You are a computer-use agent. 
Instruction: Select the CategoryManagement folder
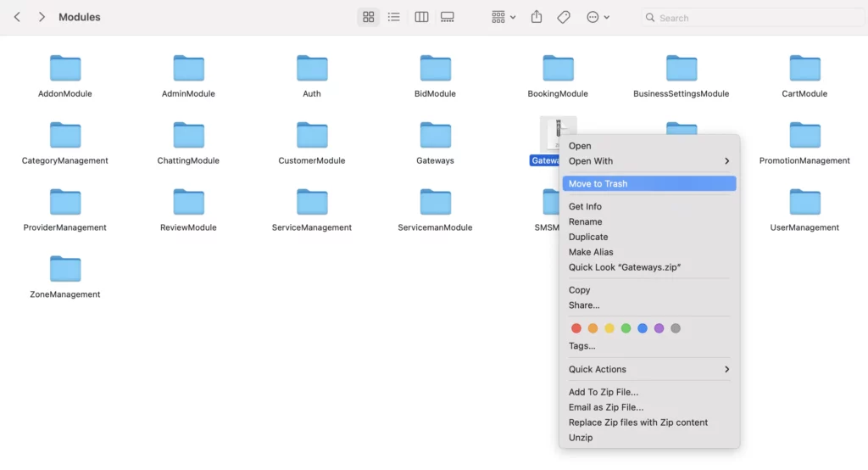click(65, 135)
